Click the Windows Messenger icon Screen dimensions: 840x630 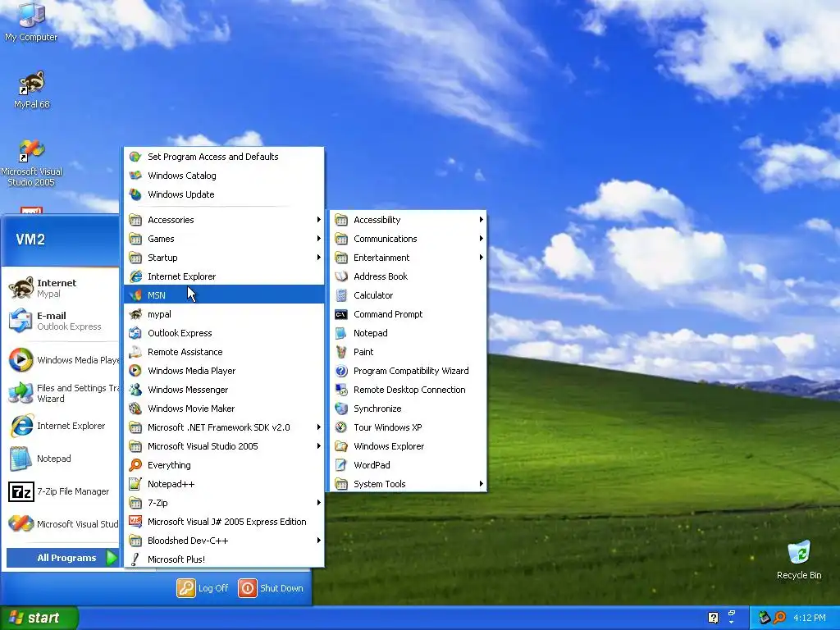pyautogui.click(x=135, y=390)
